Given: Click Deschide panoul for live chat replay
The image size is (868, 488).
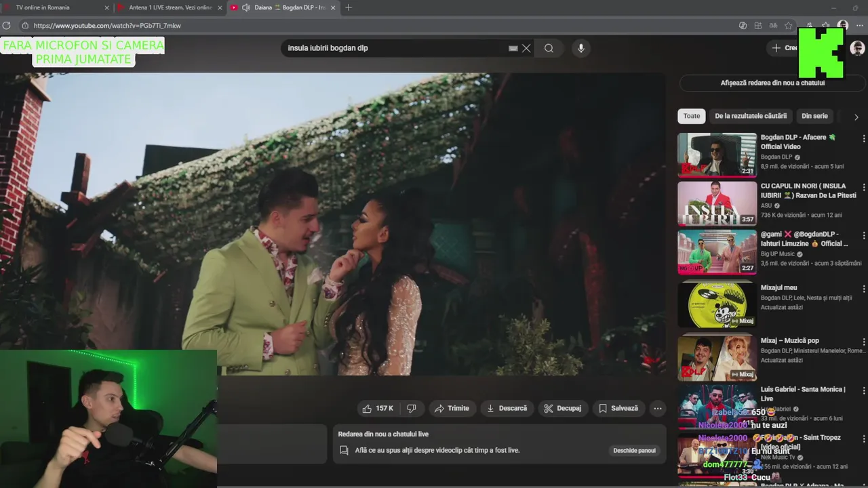Looking at the screenshot, I should pyautogui.click(x=634, y=450).
